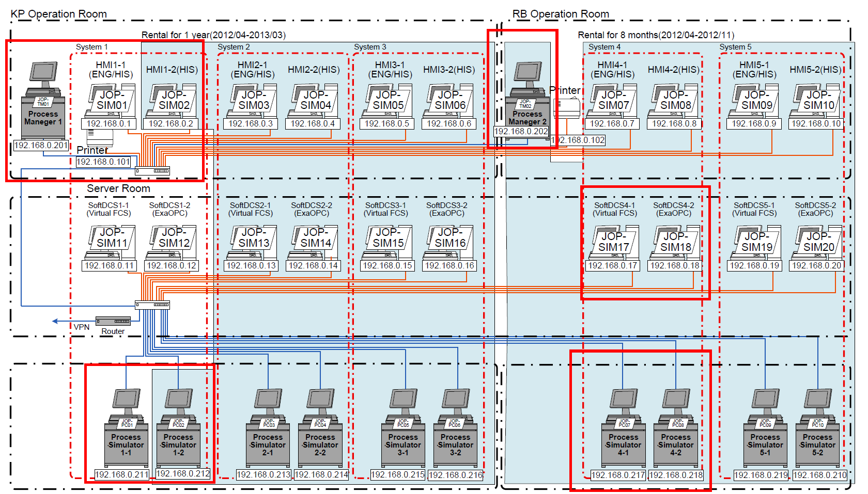Select the JOP-SIM01 workstation icon
The image size is (868, 494).
coord(110,101)
